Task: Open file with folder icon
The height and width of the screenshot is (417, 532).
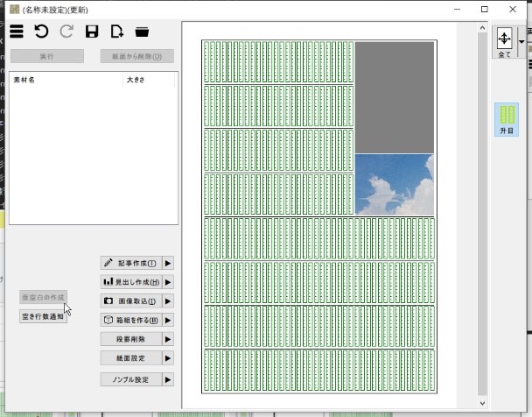Action: pos(142,32)
